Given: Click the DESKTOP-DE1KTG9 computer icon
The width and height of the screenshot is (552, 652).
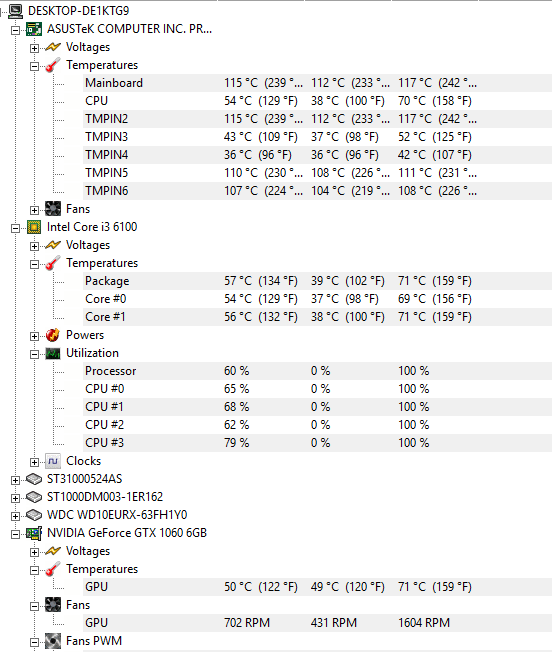Looking at the screenshot, I should click(15, 11).
